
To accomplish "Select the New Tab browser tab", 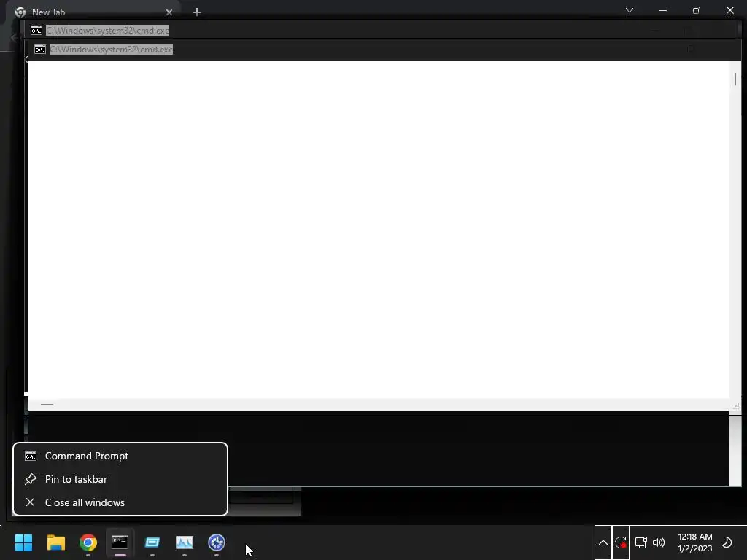I will point(93,12).
